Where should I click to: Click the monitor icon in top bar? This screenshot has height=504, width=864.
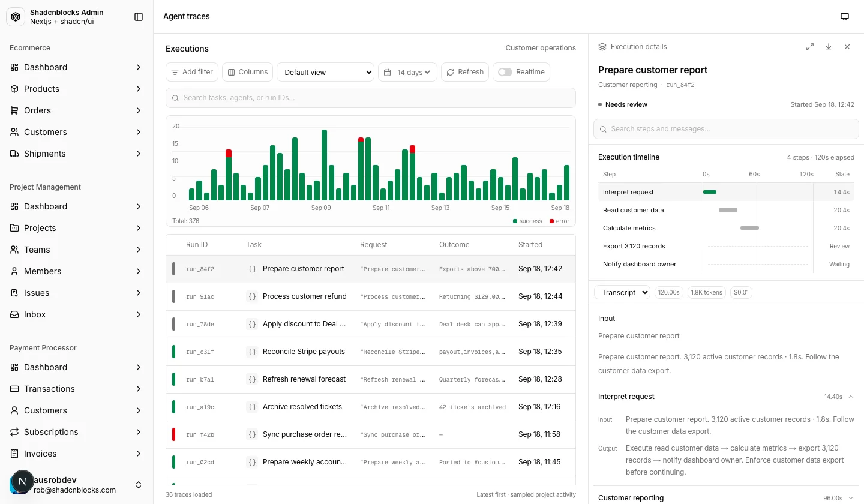pyautogui.click(x=845, y=17)
